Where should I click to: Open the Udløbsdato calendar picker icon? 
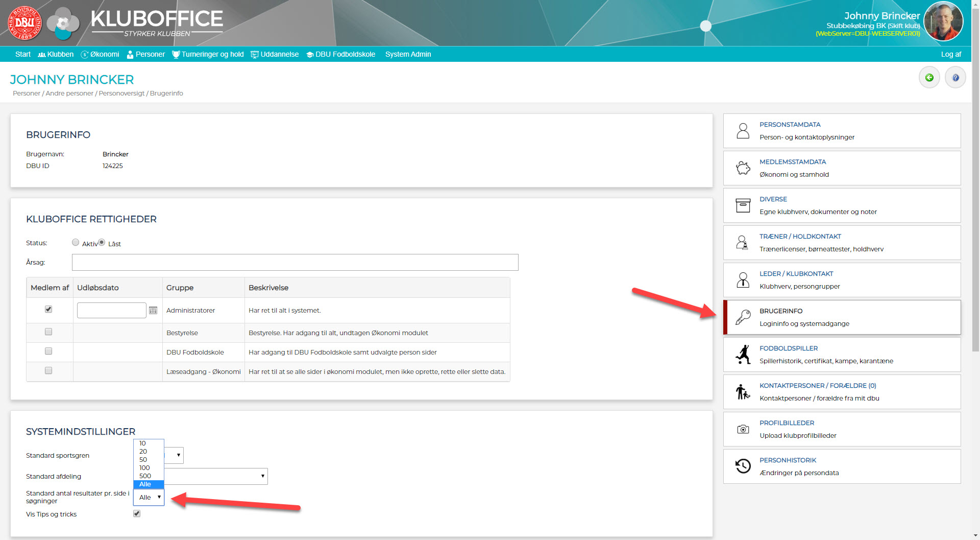click(153, 310)
